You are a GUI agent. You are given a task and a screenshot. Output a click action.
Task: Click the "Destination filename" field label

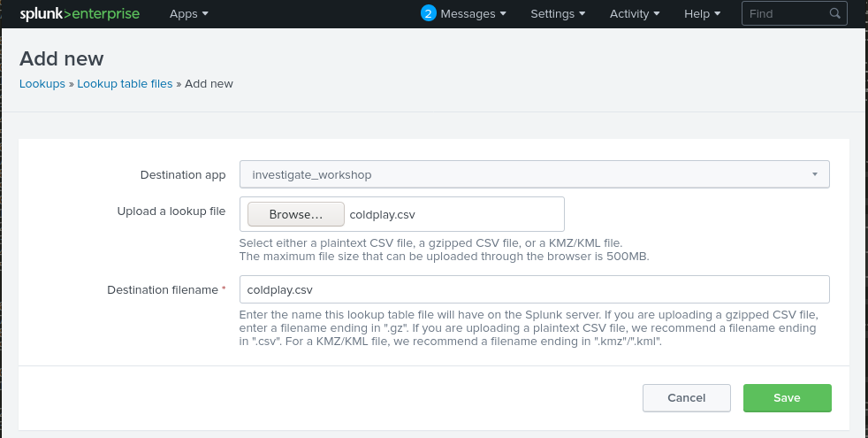tap(162, 289)
